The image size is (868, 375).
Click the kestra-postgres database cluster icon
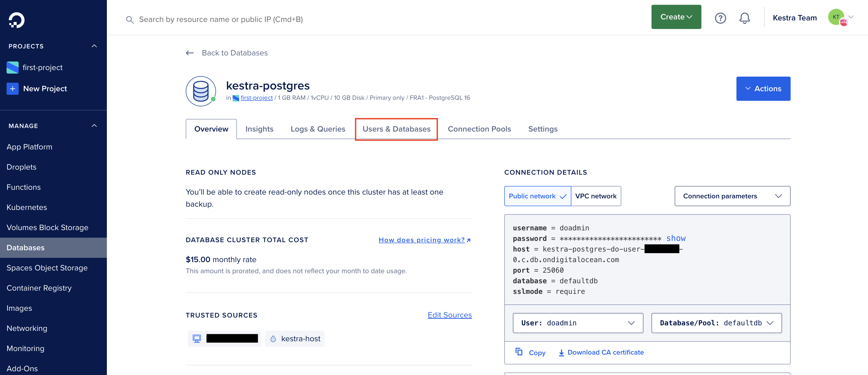(x=201, y=91)
